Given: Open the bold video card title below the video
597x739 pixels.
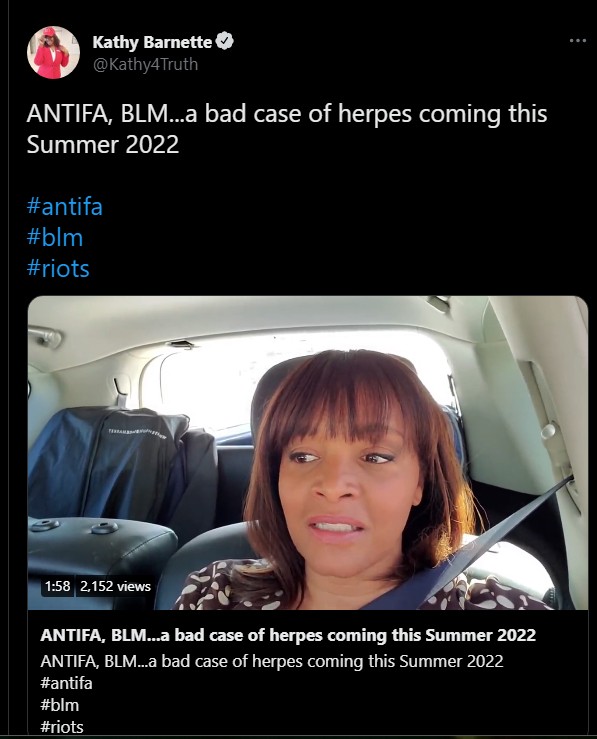Looking at the screenshot, I should click(x=288, y=635).
